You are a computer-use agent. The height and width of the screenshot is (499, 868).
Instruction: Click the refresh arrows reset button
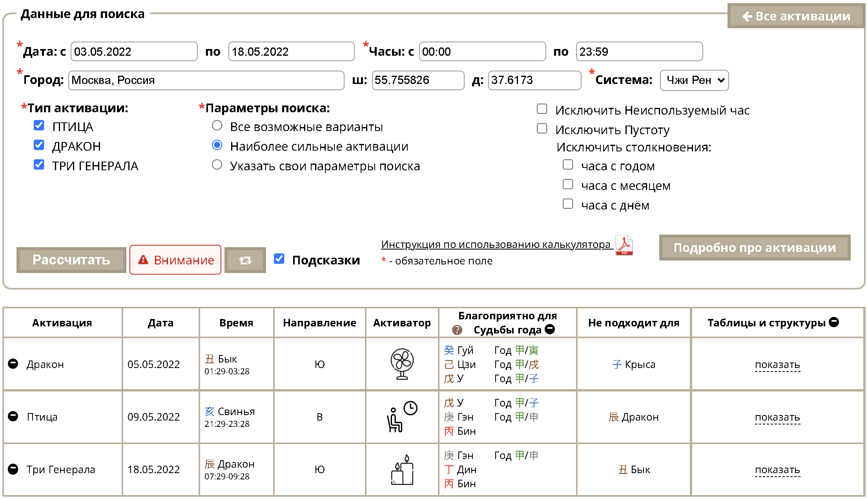(x=245, y=260)
